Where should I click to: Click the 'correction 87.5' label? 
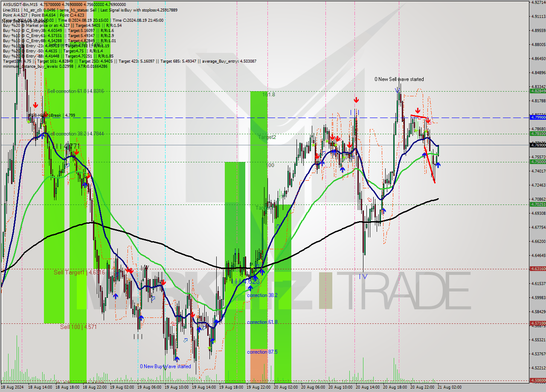(x=262, y=352)
